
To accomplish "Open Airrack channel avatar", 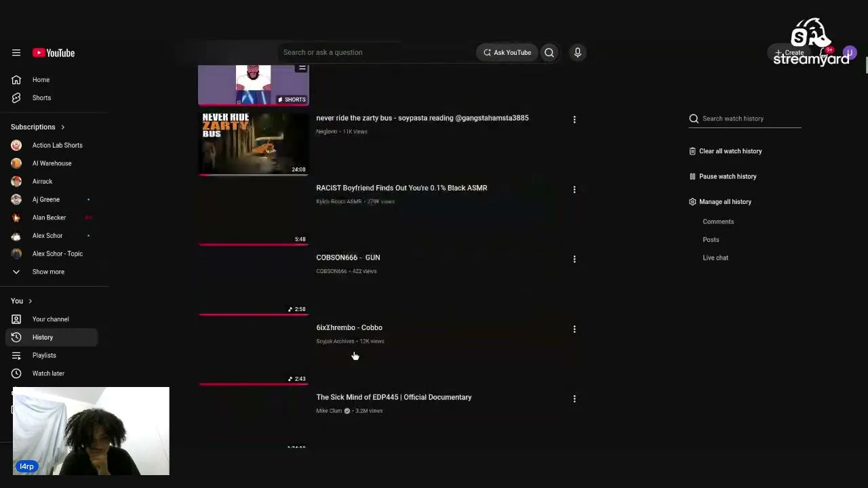I will tap(16, 182).
